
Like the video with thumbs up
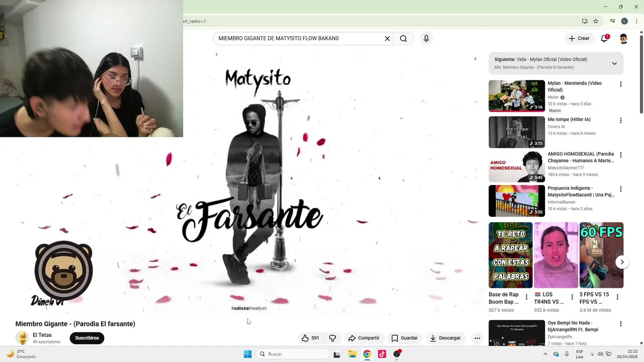tap(310, 338)
